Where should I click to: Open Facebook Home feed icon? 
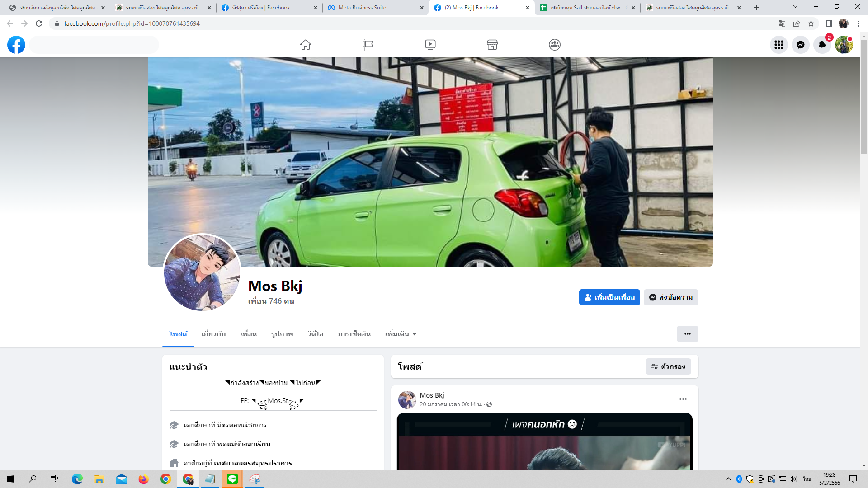306,45
